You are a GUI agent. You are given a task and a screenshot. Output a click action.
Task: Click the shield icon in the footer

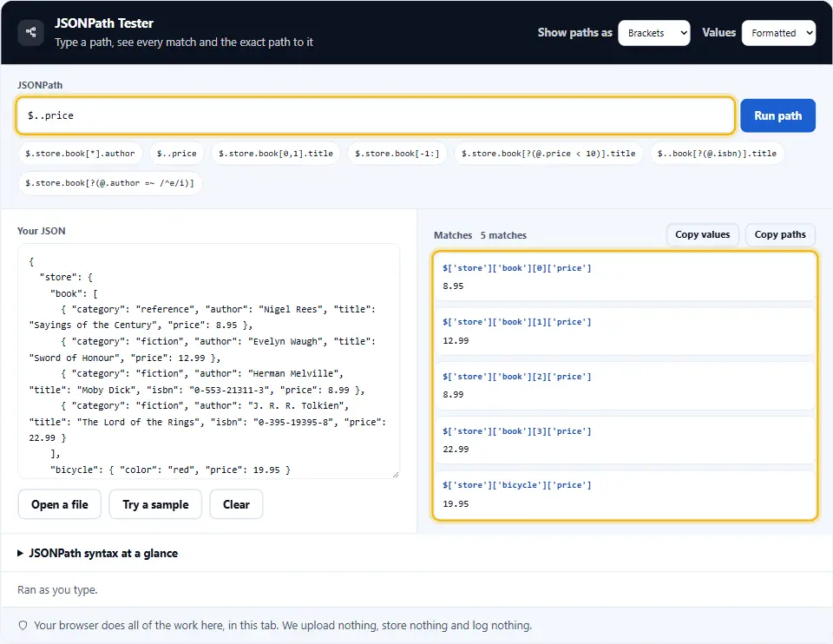click(x=23, y=626)
